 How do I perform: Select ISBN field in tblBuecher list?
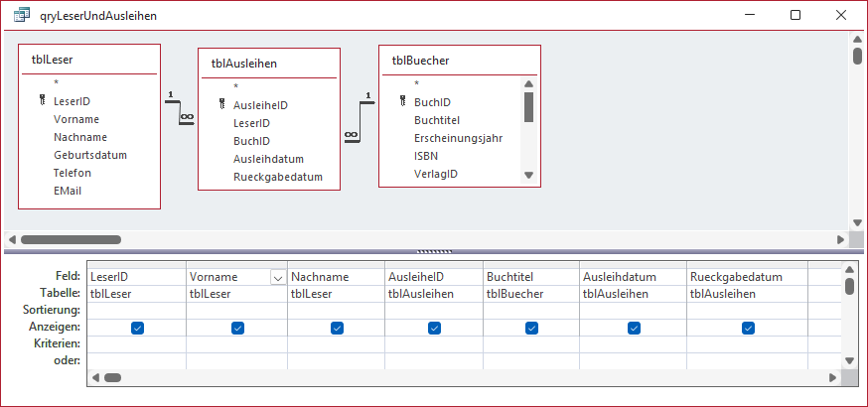(x=426, y=156)
